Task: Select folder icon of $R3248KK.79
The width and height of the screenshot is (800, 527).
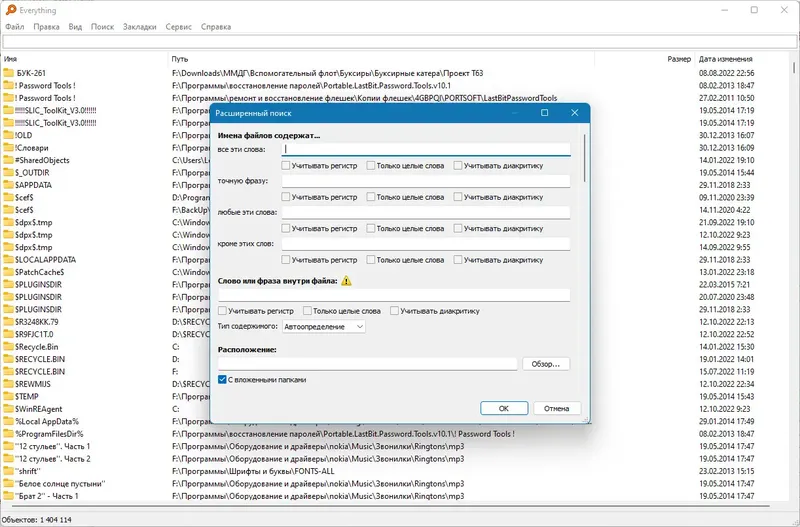Action: (8, 322)
